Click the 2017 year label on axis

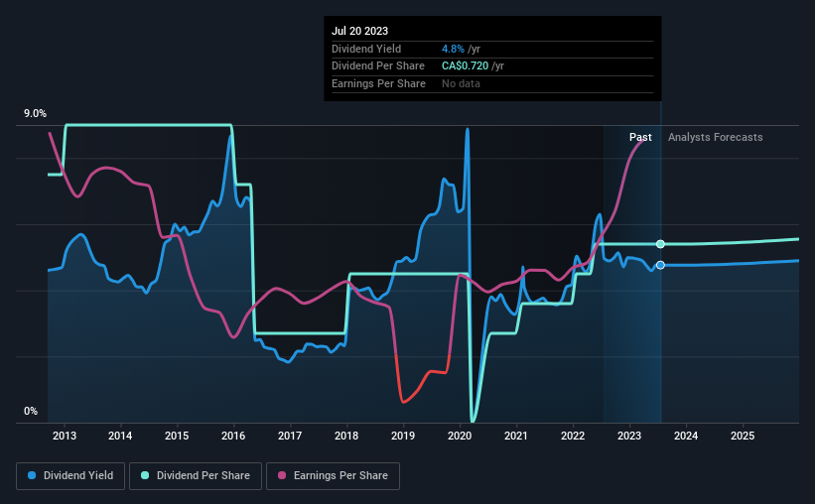click(x=290, y=436)
